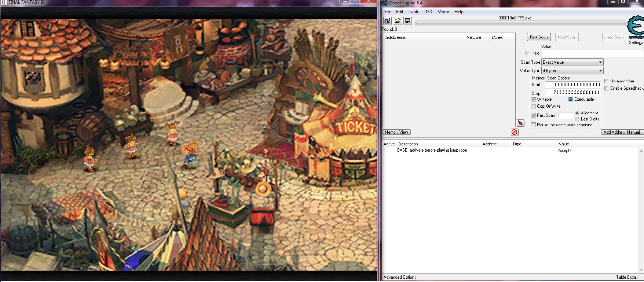Image resolution: width=644 pixels, height=282 pixels.
Task: Toggle the Writable checkbox
Action: [534, 99]
